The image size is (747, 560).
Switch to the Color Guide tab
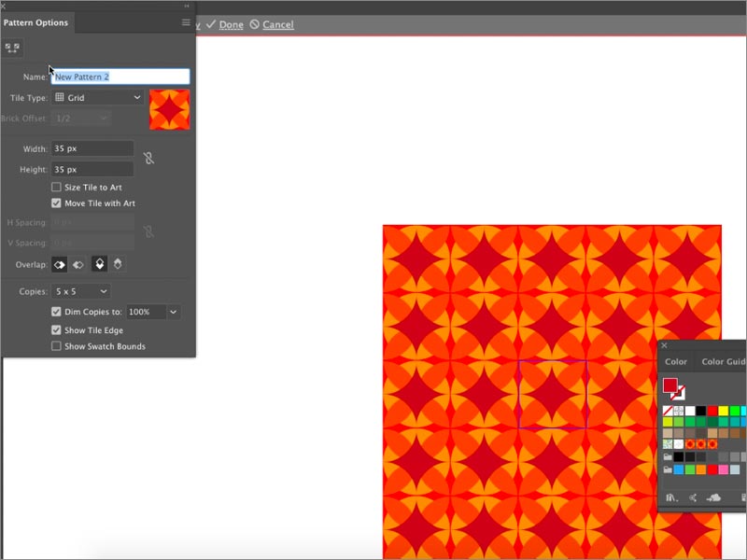click(724, 361)
